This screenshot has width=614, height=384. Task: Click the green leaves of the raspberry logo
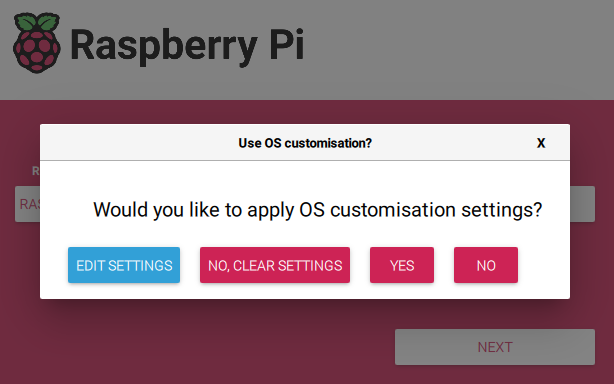[37, 22]
